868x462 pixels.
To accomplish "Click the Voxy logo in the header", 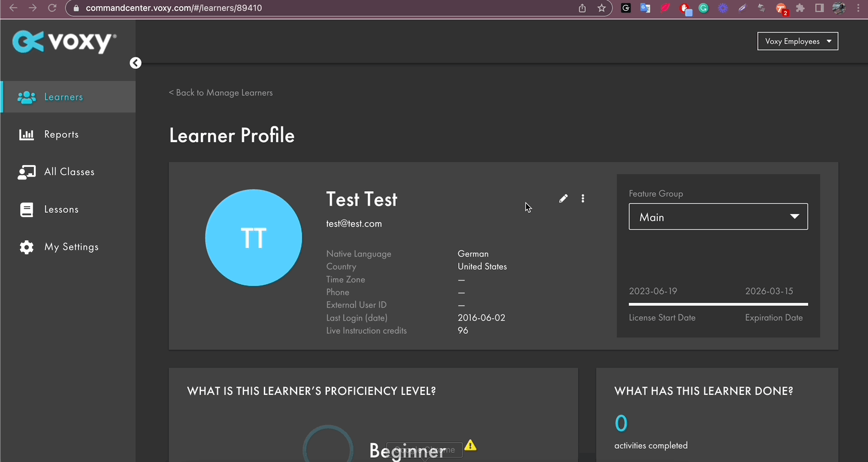I will [x=62, y=42].
